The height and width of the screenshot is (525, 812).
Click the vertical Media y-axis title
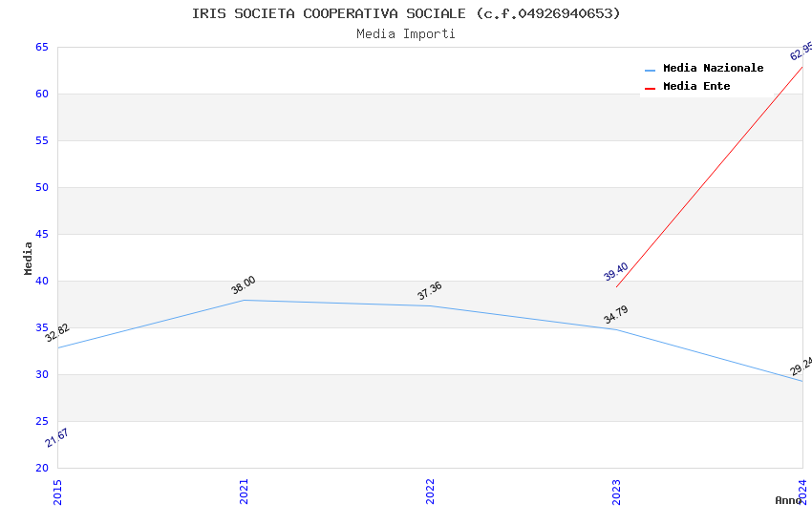tap(29, 258)
